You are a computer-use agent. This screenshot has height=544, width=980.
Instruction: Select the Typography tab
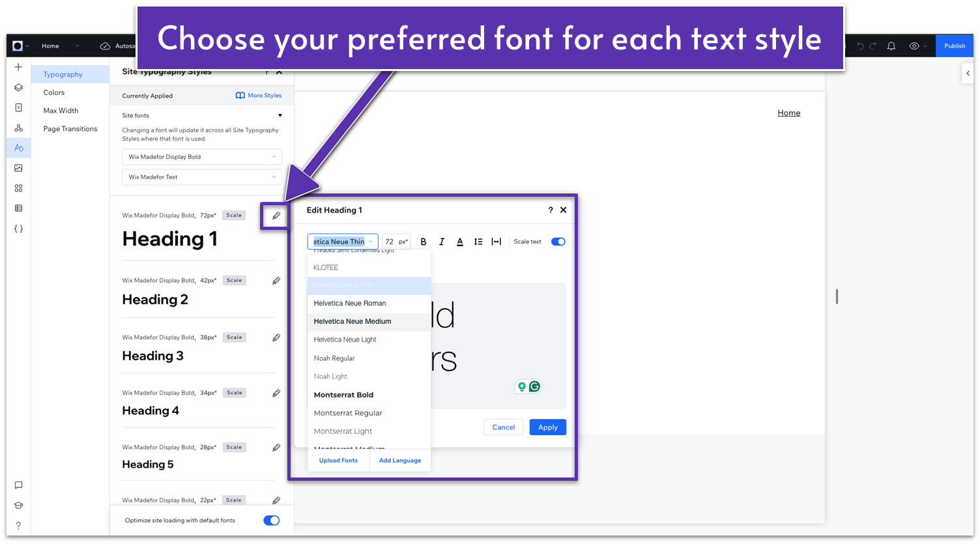tap(70, 74)
